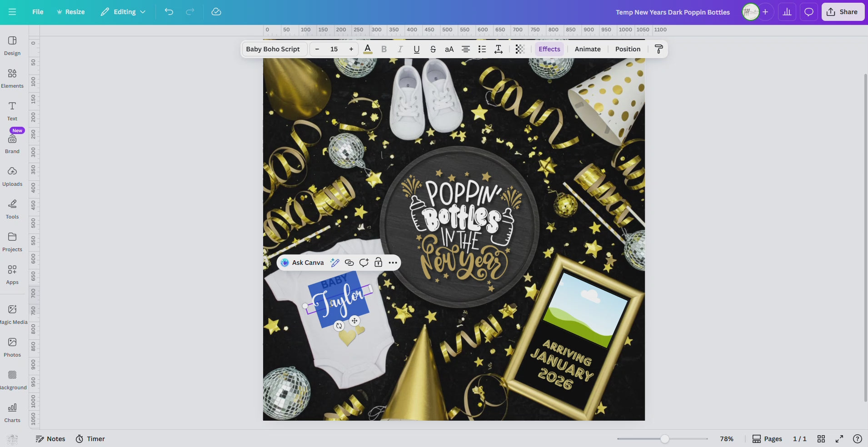868x447 pixels.
Task: Undo the last action
Action: (x=169, y=12)
